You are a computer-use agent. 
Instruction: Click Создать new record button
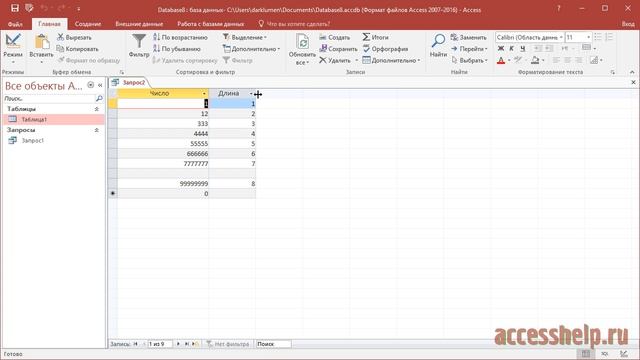tap(334, 37)
